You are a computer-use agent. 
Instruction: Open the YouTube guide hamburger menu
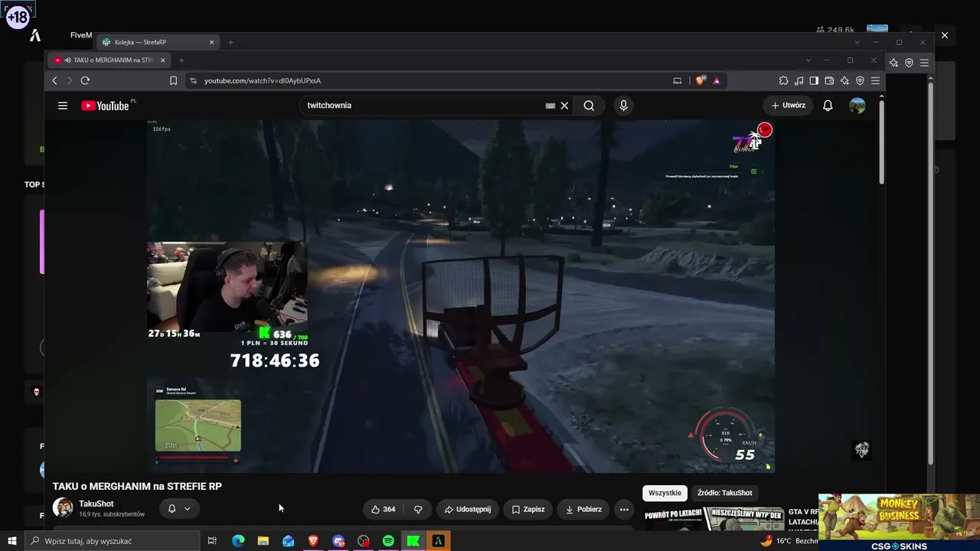pos(63,106)
